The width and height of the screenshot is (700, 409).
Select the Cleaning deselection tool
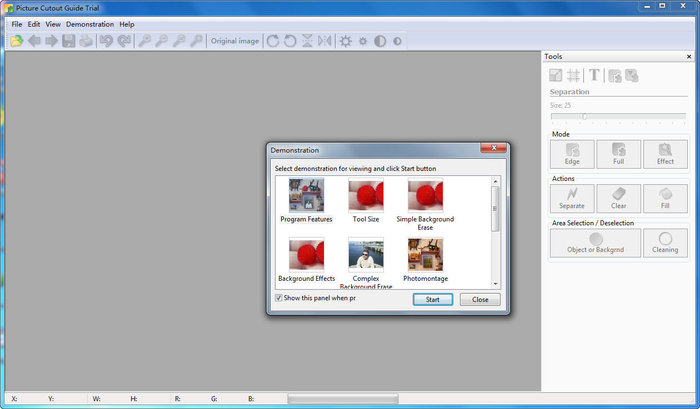point(665,243)
